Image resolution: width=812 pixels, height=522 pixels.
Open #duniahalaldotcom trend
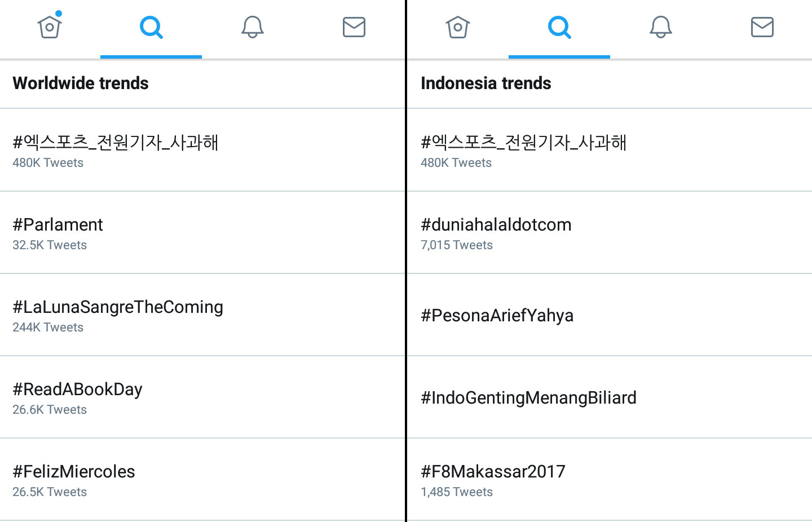pos(610,233)
